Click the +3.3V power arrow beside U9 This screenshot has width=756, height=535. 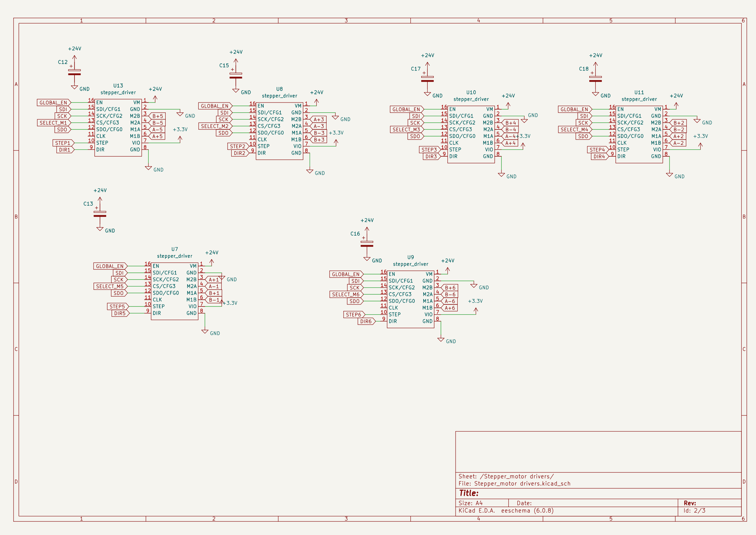point(476,310)
